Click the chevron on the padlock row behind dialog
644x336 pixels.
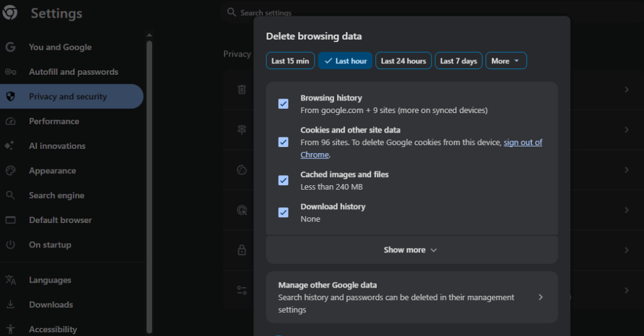click(626, 250)
